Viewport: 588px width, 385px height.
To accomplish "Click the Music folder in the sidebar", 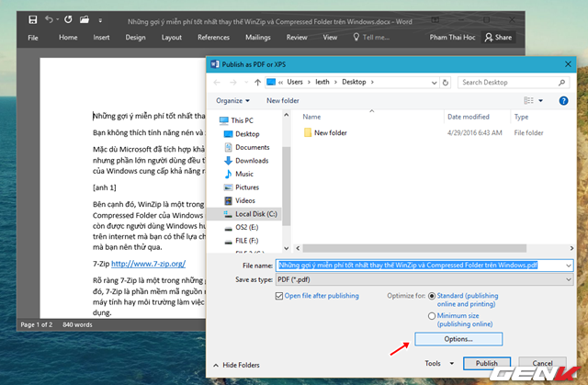I will pos(243,173).
